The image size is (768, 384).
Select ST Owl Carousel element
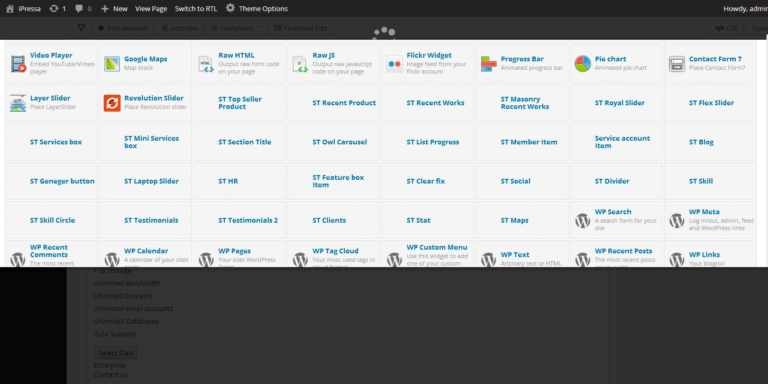click(x=334, y=142)
